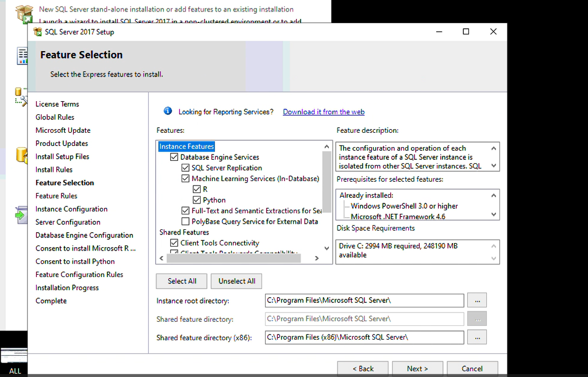Click the Install Setup Files step
The width and height of the screenshot is (588, 377).
click(x=62, y=156)
